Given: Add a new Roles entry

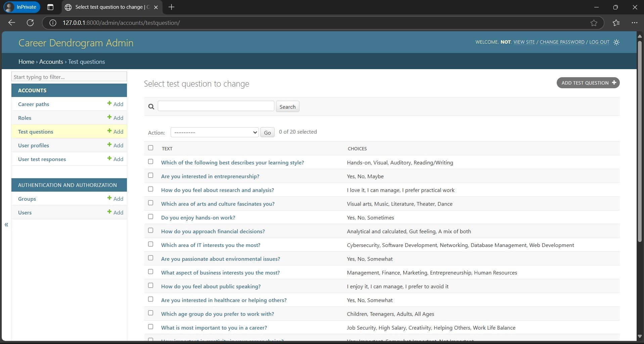Looking at the screenshot, I should tap(115, 118).
